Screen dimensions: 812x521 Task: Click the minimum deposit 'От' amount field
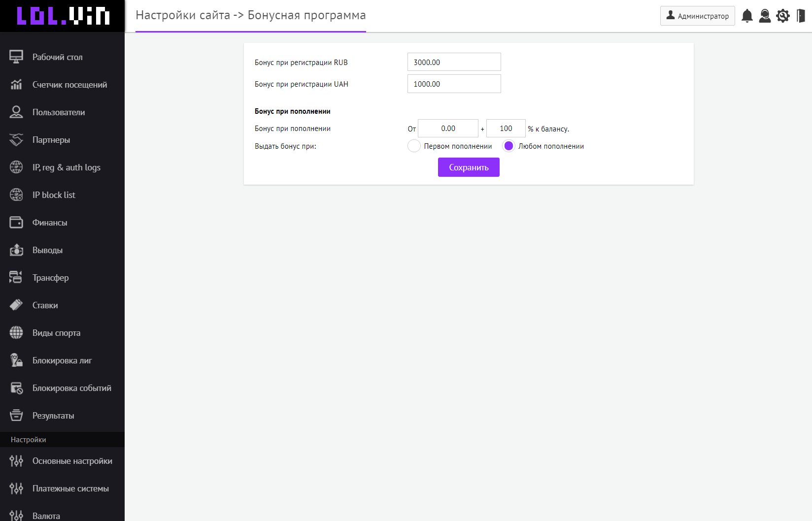point(448,129)
